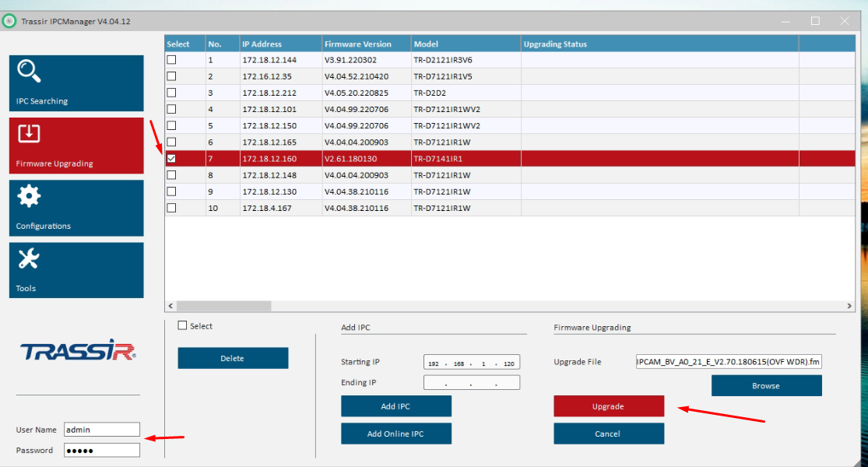Check the box for camera 172.18.12.144
This screenshot has height=467, width=868.
tap(171, 60)
